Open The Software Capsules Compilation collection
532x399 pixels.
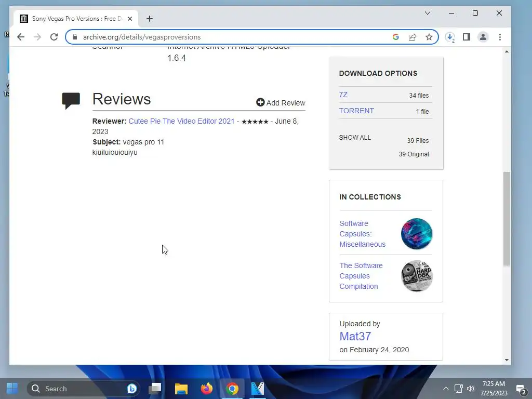[361, 276]
